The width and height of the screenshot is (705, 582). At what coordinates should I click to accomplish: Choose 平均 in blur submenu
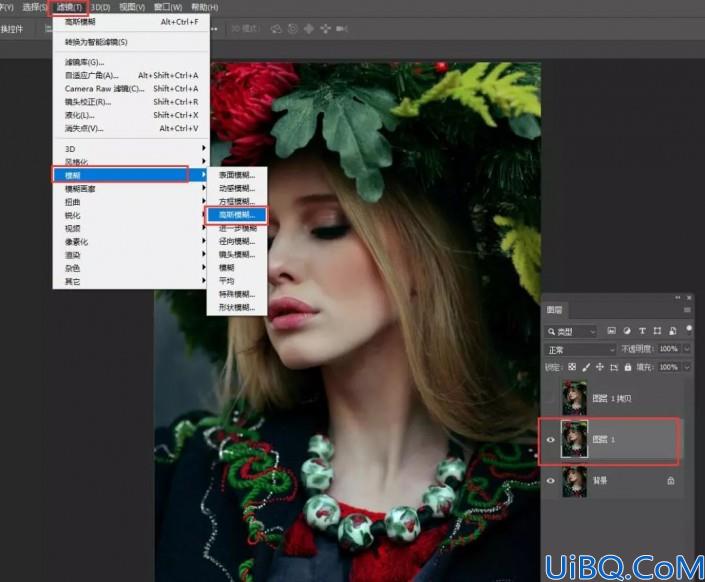(x=237, y=281)
